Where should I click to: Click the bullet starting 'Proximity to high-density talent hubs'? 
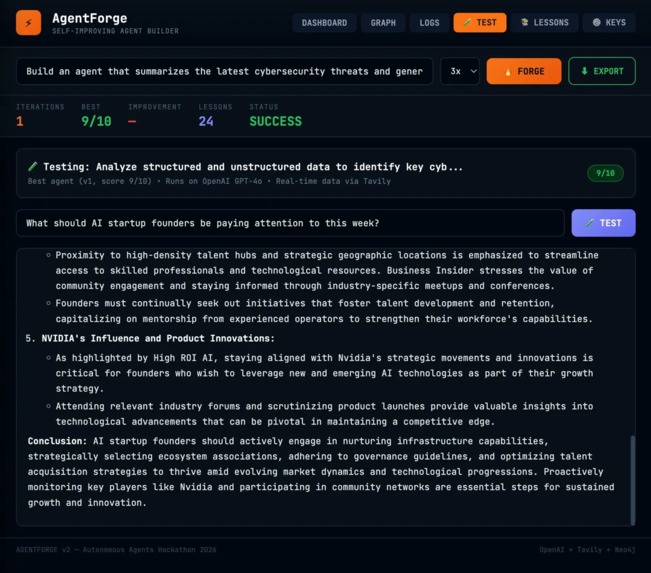pos(327,271)
